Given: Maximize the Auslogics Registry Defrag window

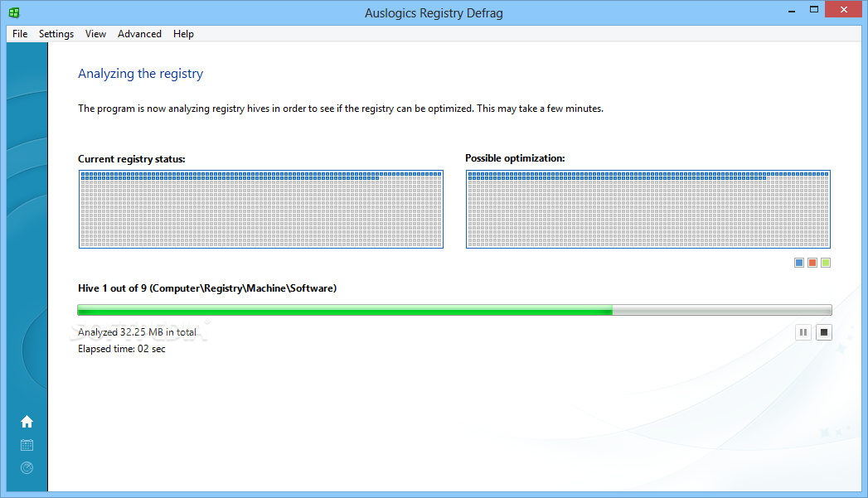Looking at the screenshot, I should (x=814, y=9).
